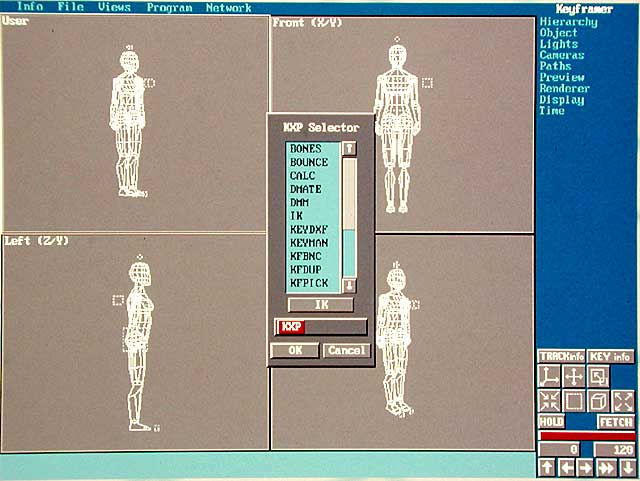Step to previous frame with left arrow
Image resolution: width=640 pixels, height=481 pixels.
[566, 467]
